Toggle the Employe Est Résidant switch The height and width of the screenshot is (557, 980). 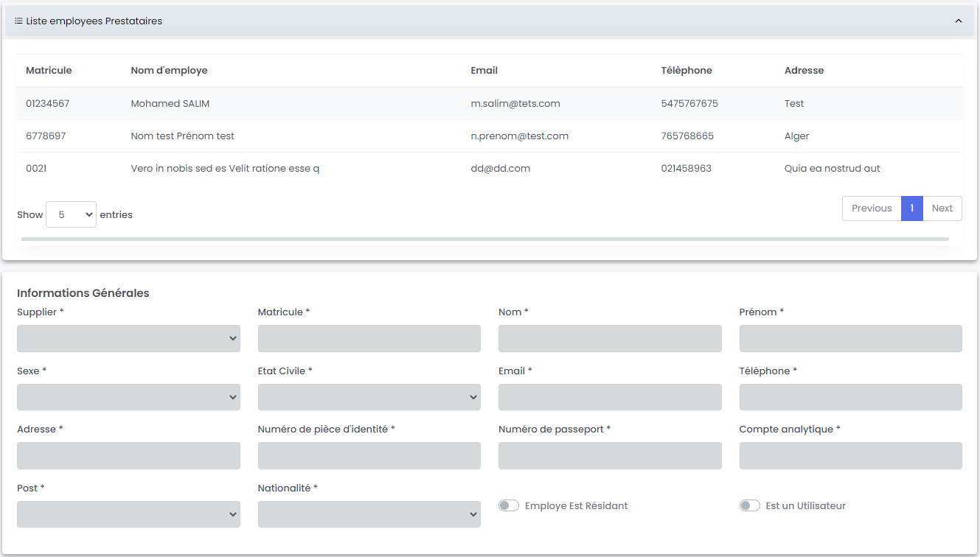click(509, 505)
